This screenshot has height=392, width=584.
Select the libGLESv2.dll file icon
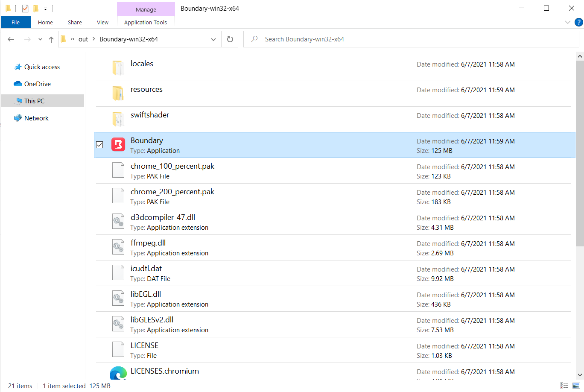(118, 324)
